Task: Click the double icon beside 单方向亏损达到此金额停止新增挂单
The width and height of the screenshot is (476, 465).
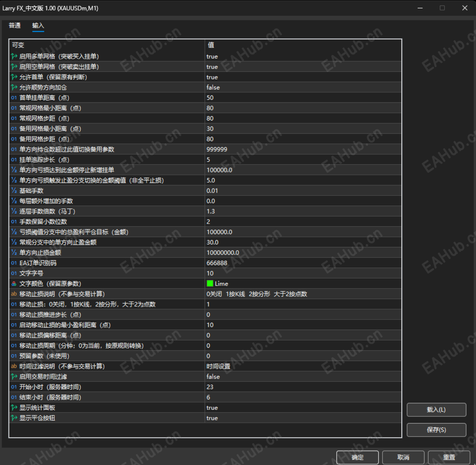Action: click(14, 170)
